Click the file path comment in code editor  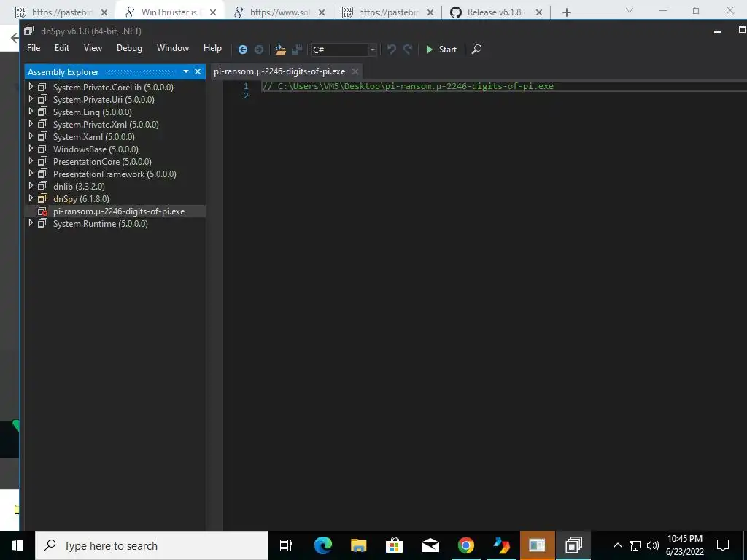click(408, 86)
